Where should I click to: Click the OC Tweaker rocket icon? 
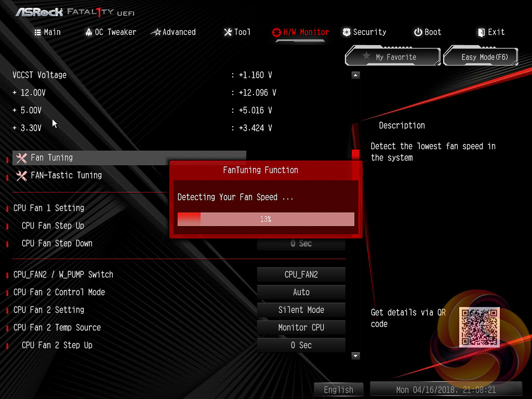[88, 32]
